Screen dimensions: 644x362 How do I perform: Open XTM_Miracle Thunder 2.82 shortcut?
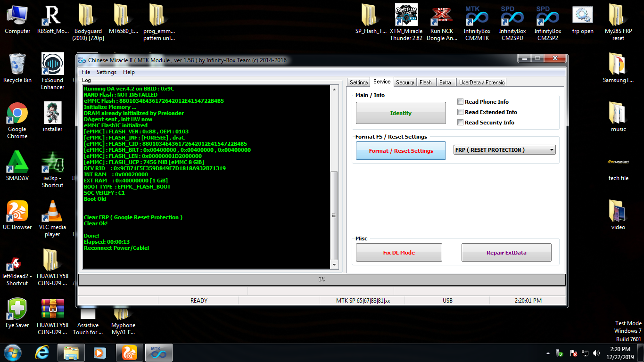pyautogui.click(x=406, y=22)
